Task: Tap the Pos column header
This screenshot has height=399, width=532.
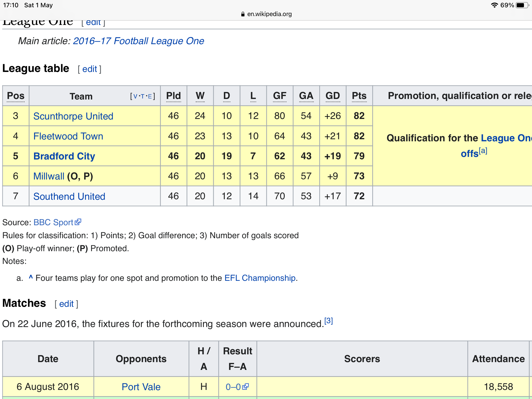Action: point(16,96)
